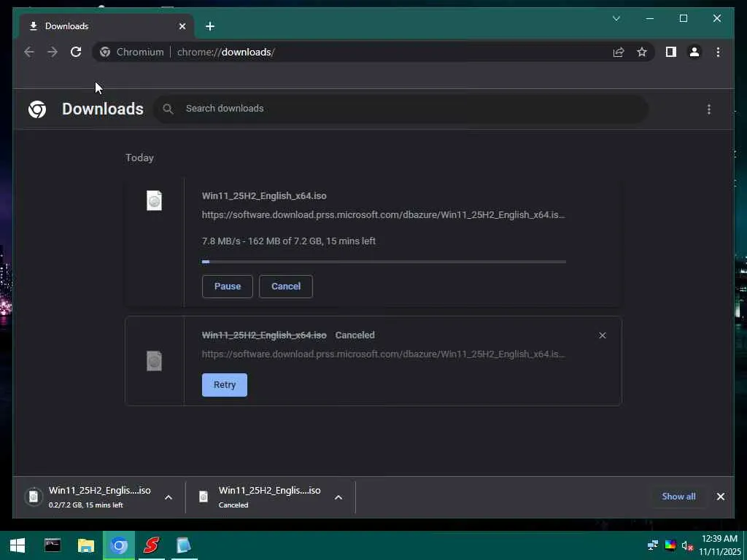Click the search magnifier icon
The width and height of the screenshot is (747, 560).
click(x=168, y=109)
